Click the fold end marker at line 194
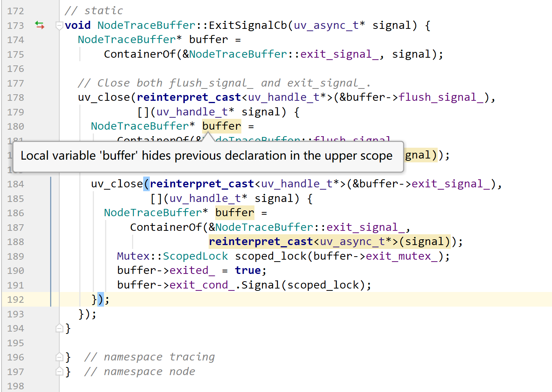 pyautogui.click(x=59, y=328)
